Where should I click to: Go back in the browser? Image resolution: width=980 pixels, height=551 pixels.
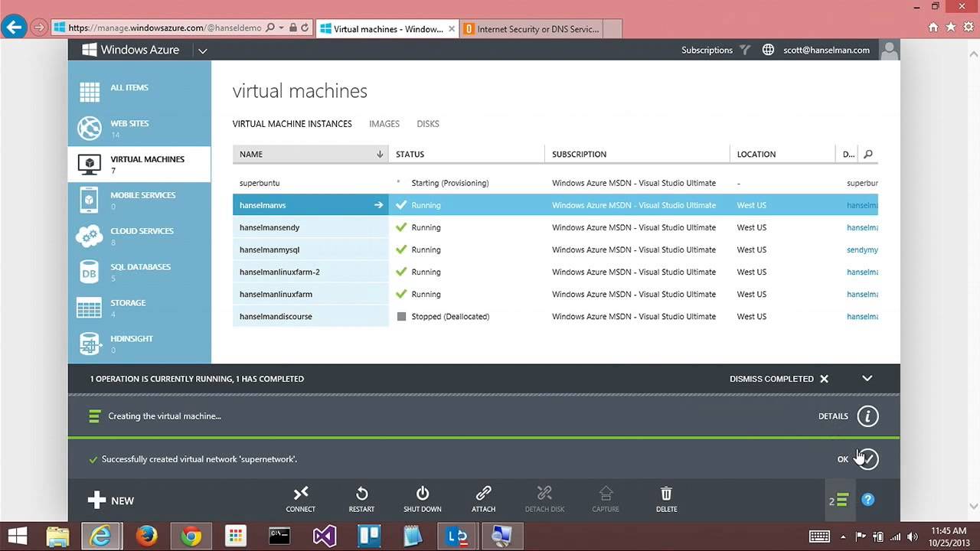(14, 28)
